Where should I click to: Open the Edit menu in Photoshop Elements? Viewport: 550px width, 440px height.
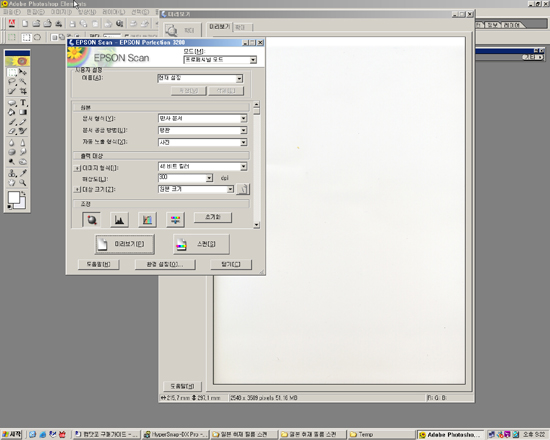pos(36,12)
